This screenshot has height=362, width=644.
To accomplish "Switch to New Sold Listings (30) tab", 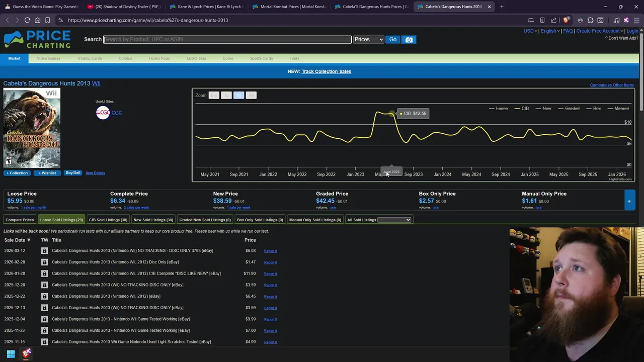I will pos(153,220).
